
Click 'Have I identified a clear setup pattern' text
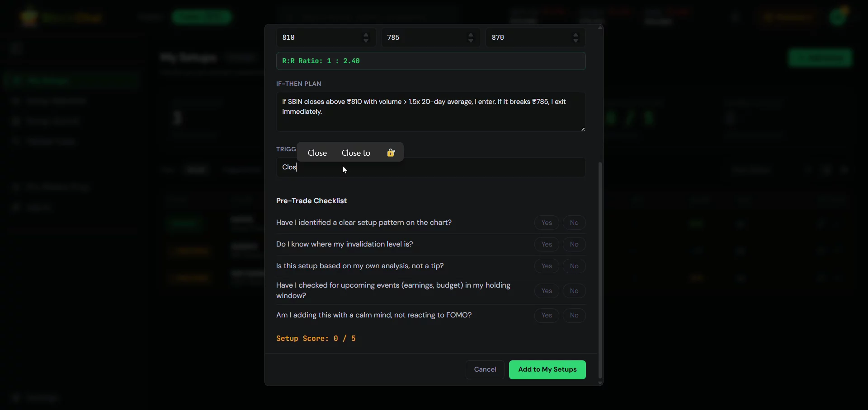click(x=364, y=223)
